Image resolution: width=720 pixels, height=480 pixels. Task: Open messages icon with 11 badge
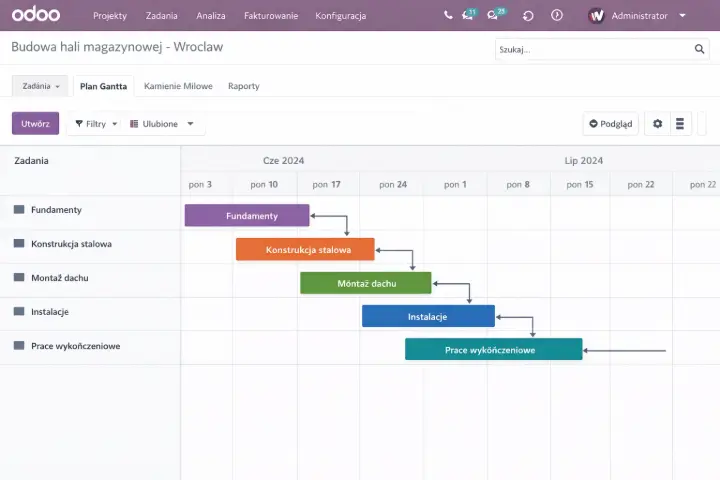click(467, 16)
